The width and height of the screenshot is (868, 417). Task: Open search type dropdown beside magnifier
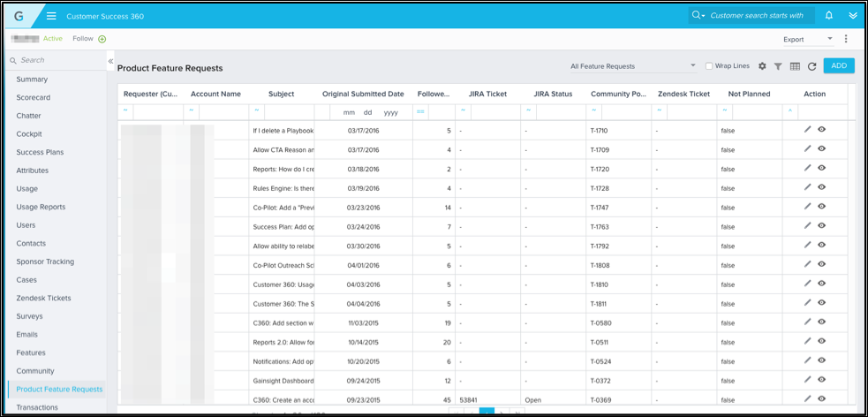click(x=698, y=16)
